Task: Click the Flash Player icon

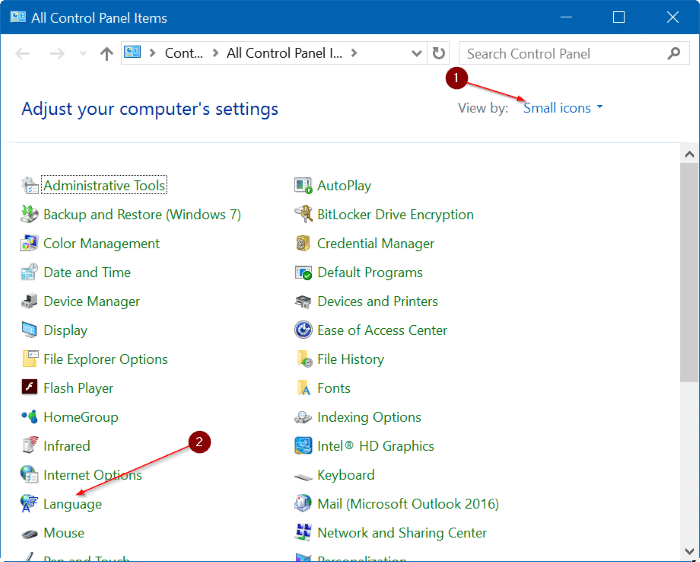Action: tap(30, 387)
